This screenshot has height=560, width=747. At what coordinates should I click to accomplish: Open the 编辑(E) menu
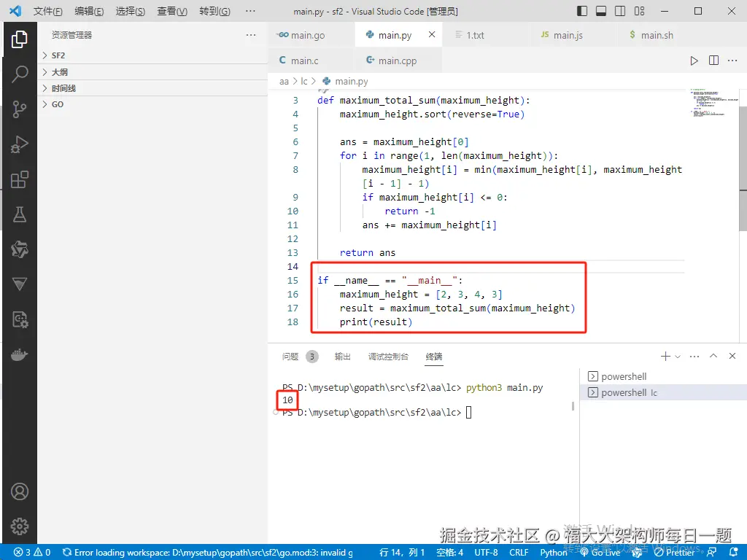(x=89, y=11)
